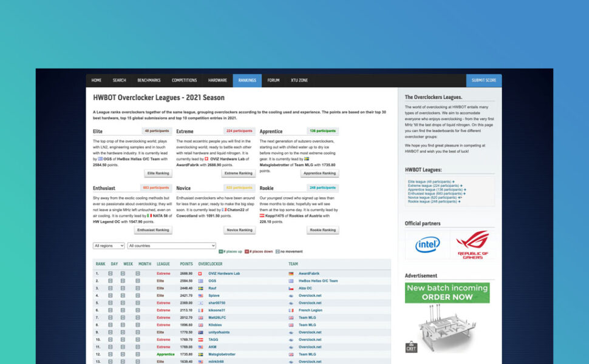Click the French flag beside French Legion team
The height and width of the screenshot is (364, 589).
click(291, 311)
